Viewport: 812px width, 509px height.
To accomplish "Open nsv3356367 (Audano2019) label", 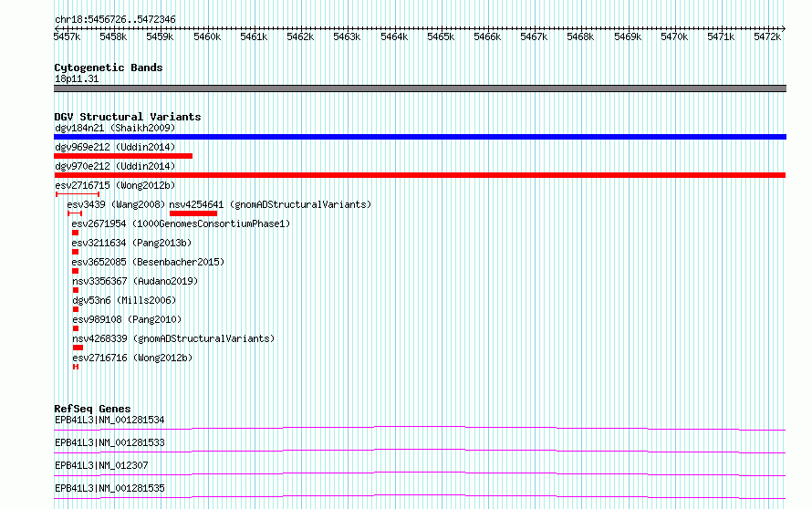I will (135, 281).
